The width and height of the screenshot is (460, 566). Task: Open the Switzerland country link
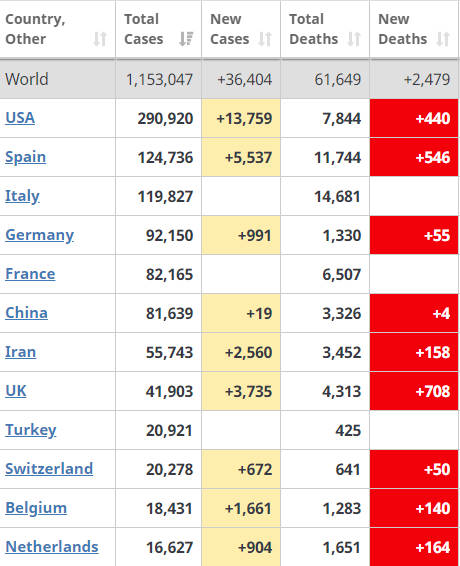click(x=49, y=469)
